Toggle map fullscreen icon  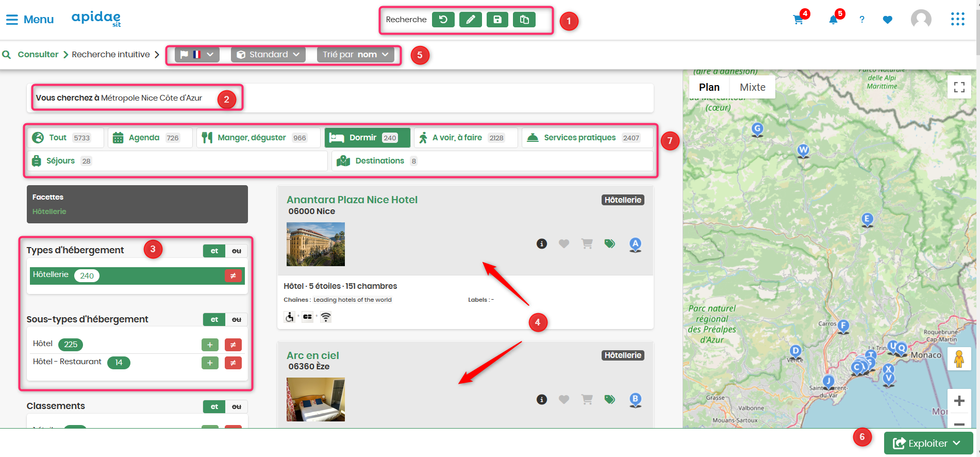pyautogui.click(x=959, y=87)
